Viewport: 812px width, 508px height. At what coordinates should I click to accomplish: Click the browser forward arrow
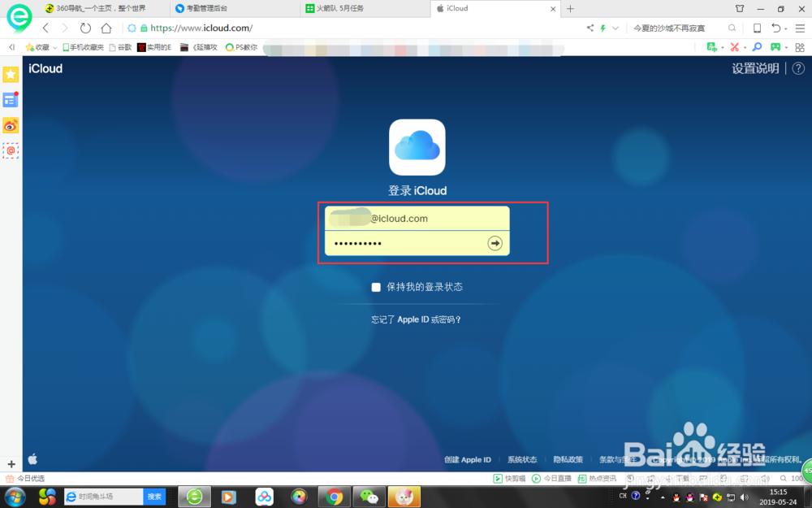click(x=65, y=28)
